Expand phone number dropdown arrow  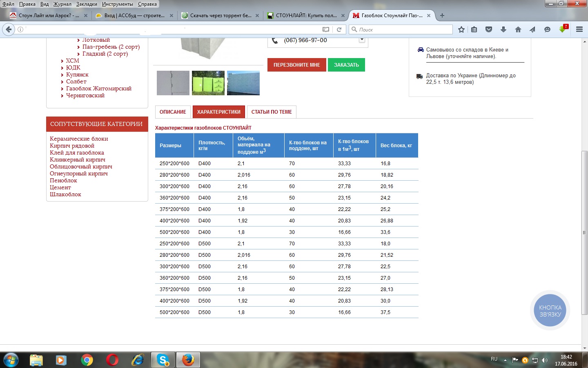tap(362, 40)
